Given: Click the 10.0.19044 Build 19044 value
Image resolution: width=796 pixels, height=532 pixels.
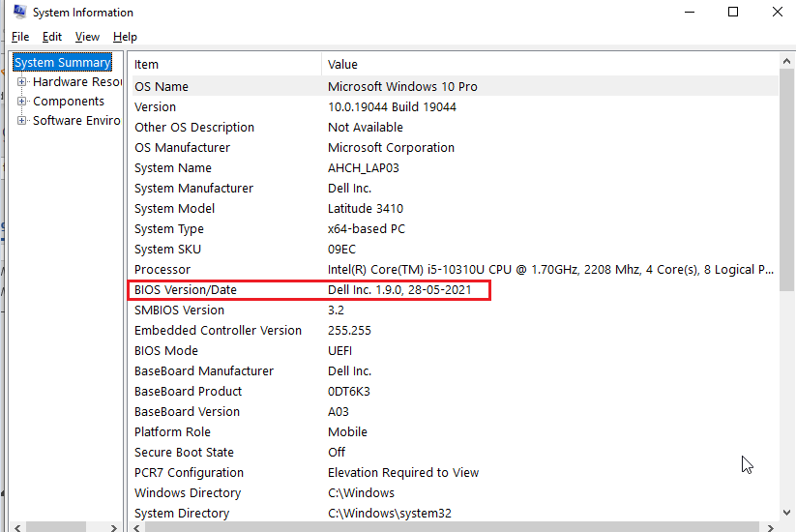Looking at the screenshot, I should (392, 107).
